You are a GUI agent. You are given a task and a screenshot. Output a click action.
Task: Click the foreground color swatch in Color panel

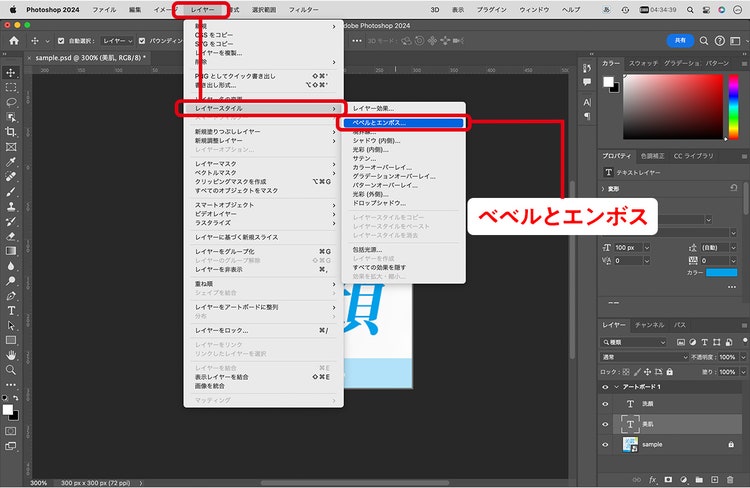[x=608, y=82]
